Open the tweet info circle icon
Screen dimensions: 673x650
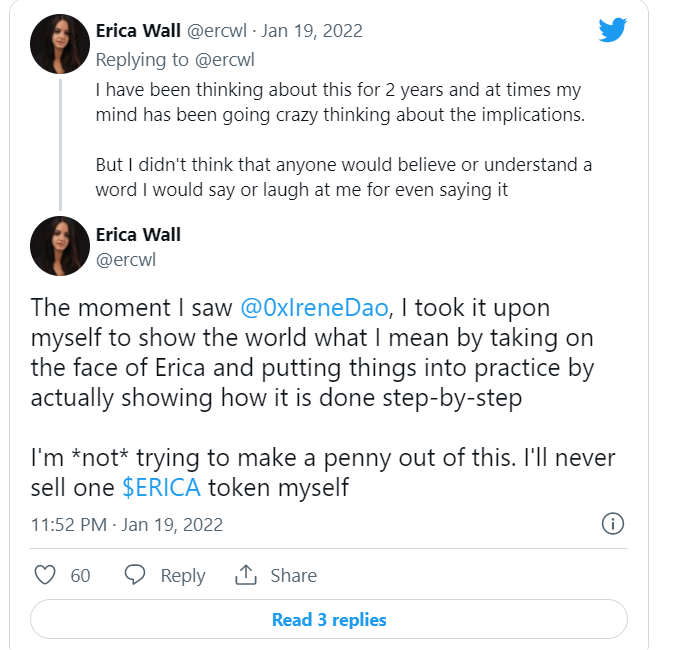pyautogui.click(x=612, y=523)
